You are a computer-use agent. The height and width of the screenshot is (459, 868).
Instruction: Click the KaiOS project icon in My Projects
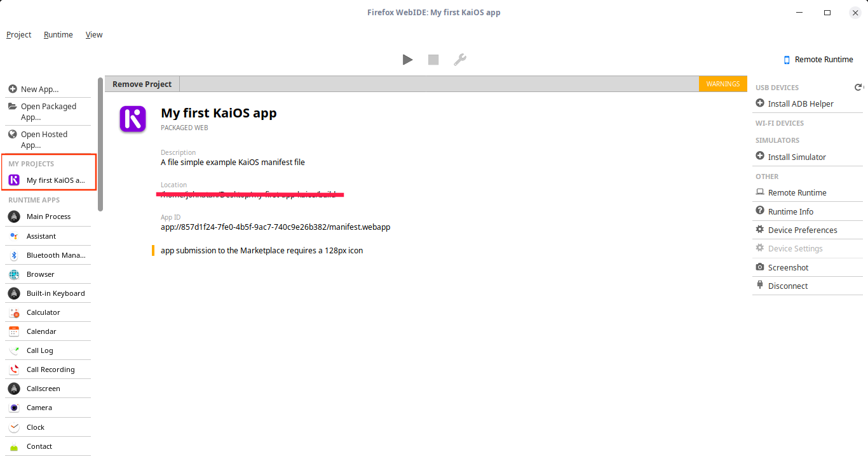tap(14, 180)
